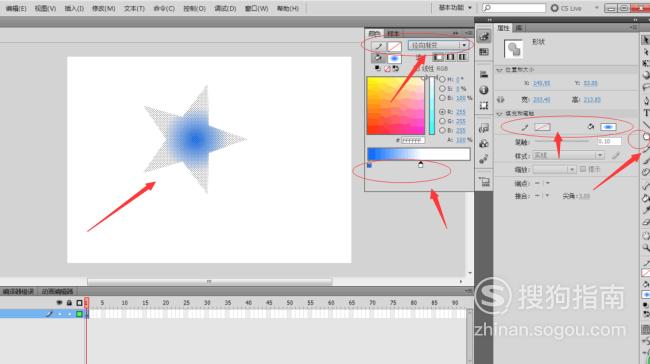Select the 3D Rotation tool
The width and height of the screenshot is (650, 364).
click(x=645, y=75)
